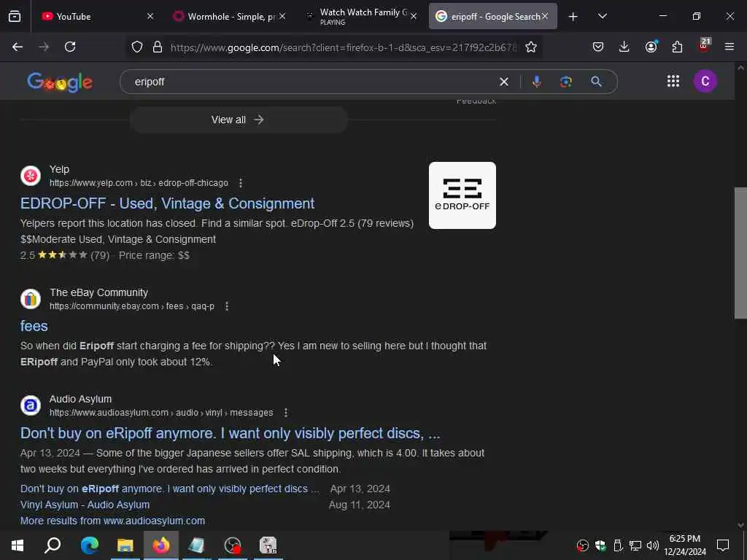Open a new browser tab
The image size is (747, 560).
click(x=573, y=17)
